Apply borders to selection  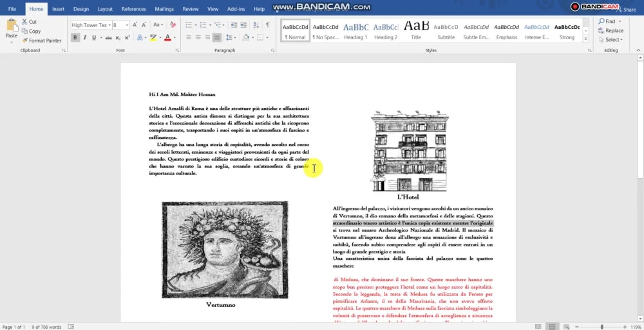(x=260, y=38)
